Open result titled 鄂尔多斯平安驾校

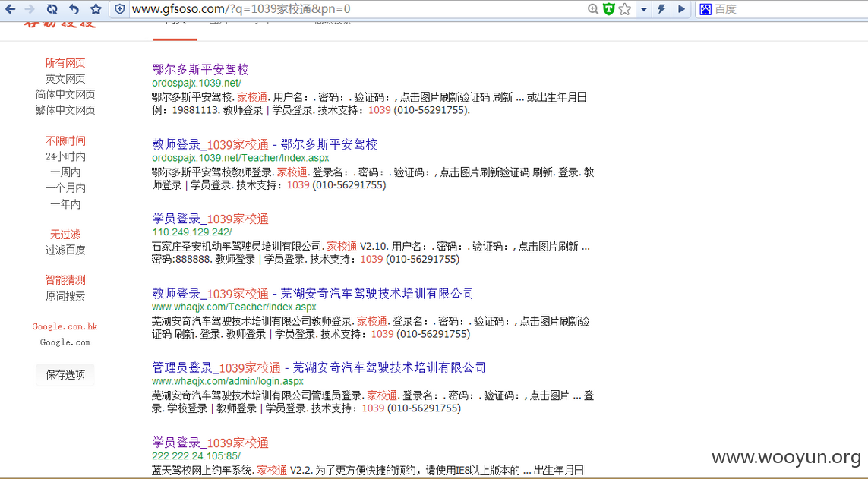[200, 70]
